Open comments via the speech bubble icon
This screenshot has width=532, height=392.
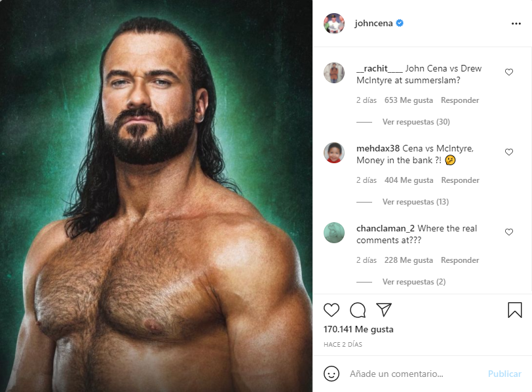pos(357,310)
